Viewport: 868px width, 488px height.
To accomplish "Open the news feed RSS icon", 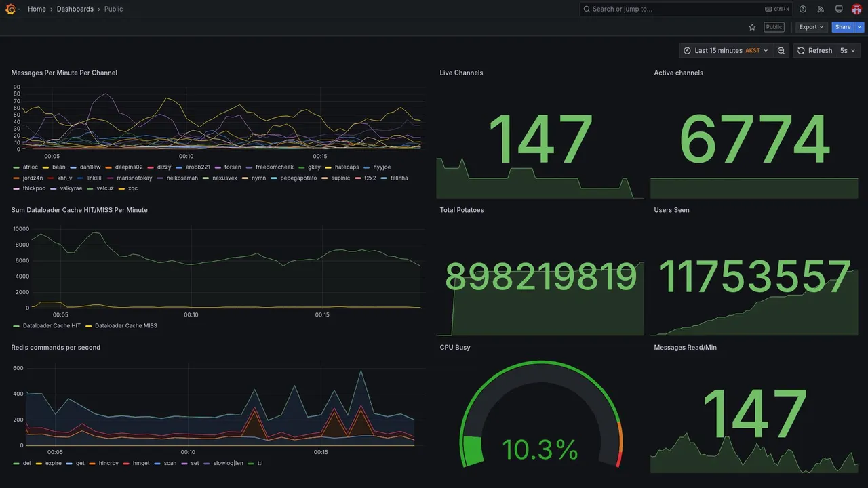I will 821,9.
